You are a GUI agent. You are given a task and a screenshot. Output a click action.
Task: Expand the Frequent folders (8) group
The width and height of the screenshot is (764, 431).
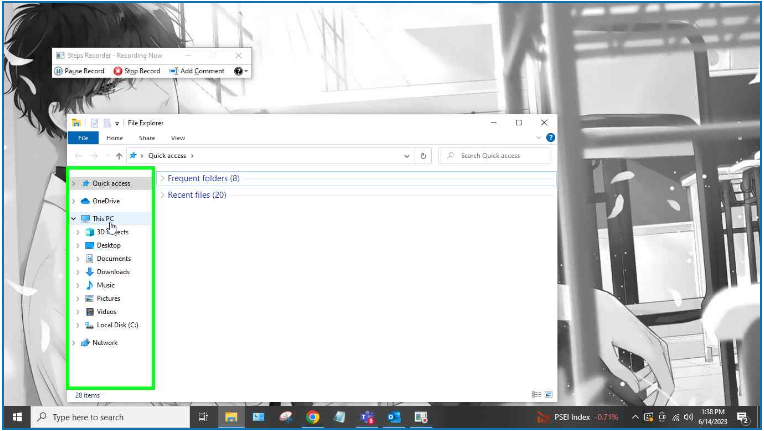pos(163,179)
